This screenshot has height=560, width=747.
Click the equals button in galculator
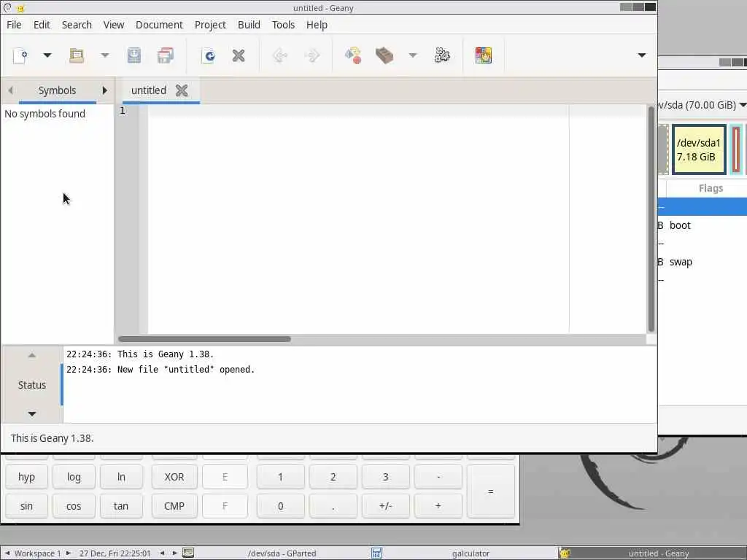coord(491,491)
